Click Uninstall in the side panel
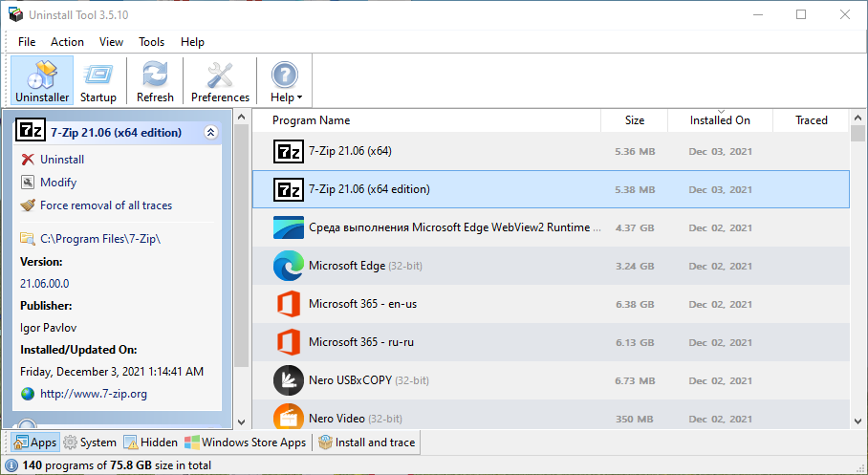868x475 pixels. (x=61, y=160)
